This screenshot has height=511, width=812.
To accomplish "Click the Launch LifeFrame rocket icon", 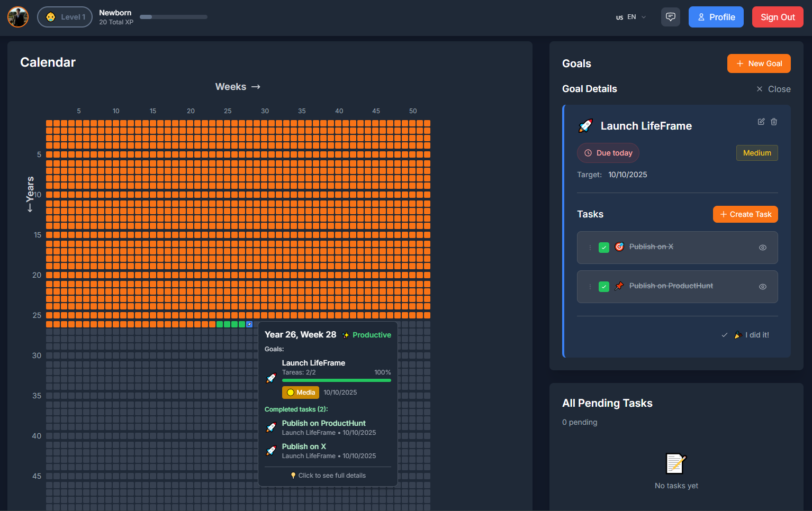I will click(x=585, y=126).
